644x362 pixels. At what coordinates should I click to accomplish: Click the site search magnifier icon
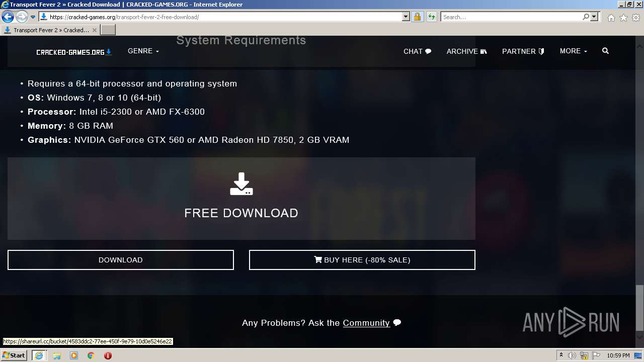(605, 51)
